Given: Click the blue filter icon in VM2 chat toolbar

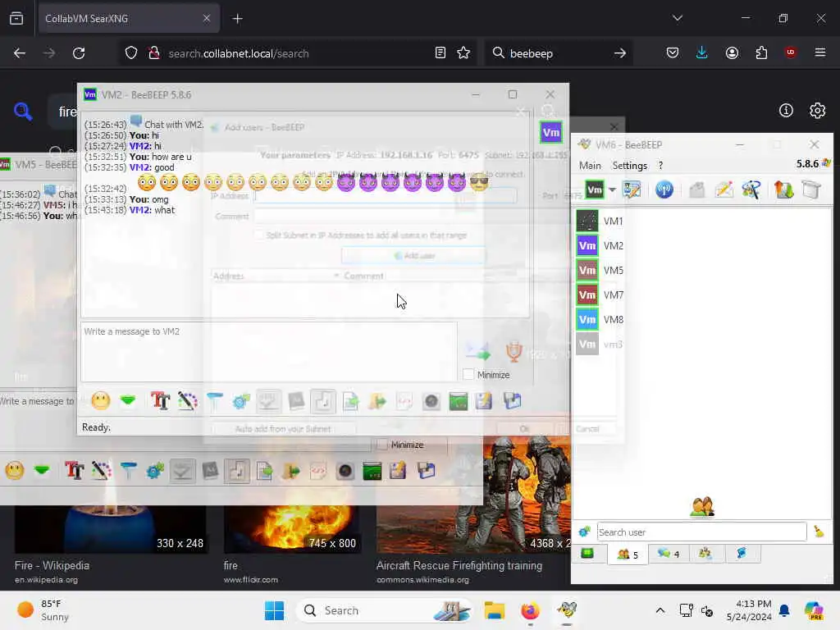Looking at the screenshot, I should pos(214,400).
